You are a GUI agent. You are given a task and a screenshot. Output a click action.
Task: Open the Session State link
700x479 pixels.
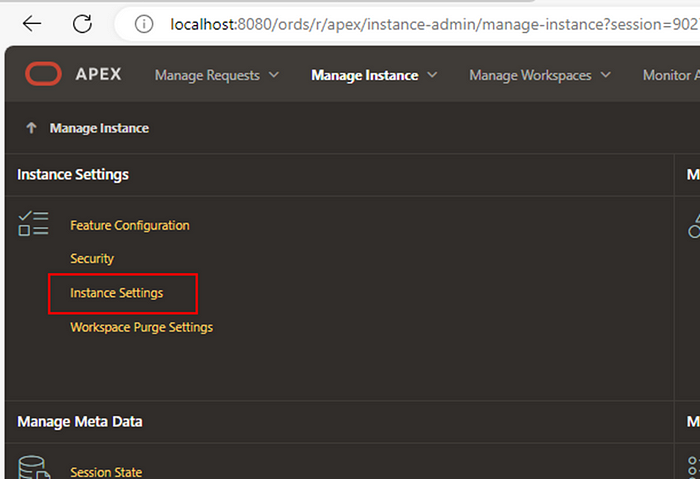(106, 472)
